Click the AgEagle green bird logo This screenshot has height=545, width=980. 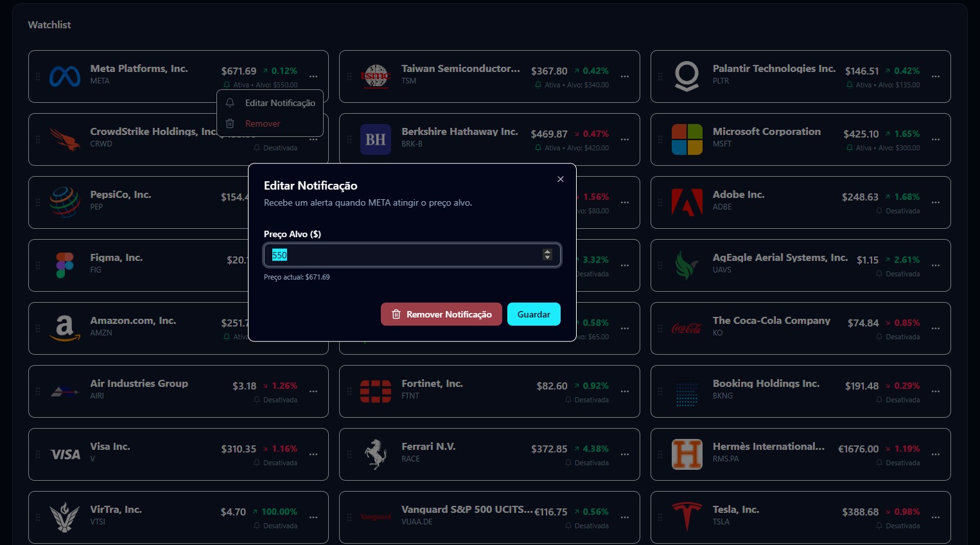coord(687,265)
